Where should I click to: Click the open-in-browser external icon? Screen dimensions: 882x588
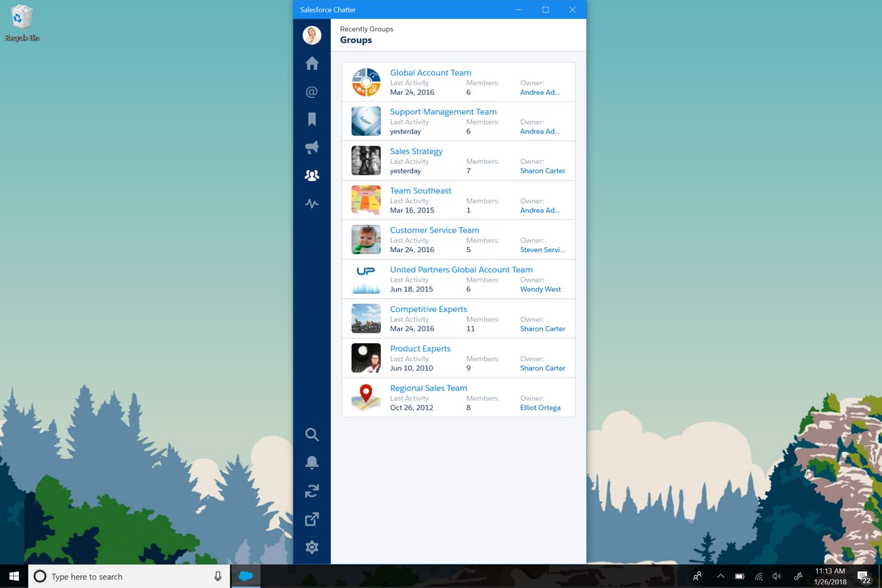tap(311, 519)
